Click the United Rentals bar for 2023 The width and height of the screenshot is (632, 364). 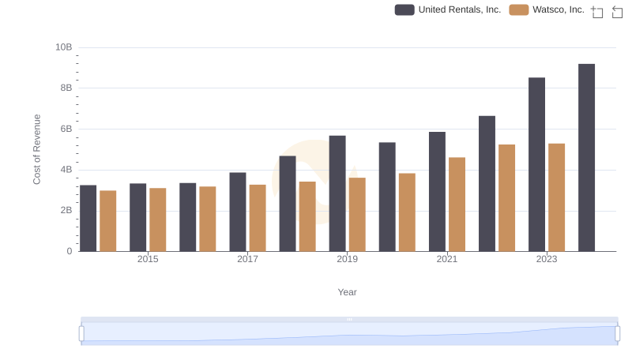point(536,164)
